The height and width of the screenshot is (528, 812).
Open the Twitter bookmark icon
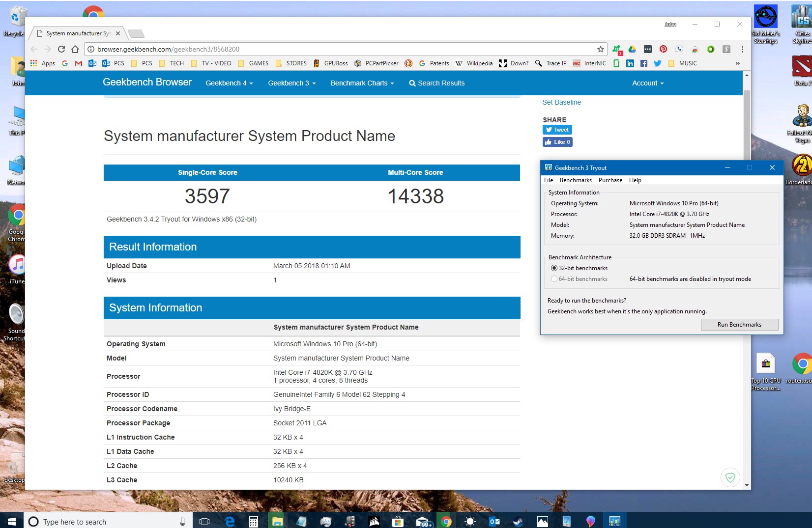tap(658, 63)
